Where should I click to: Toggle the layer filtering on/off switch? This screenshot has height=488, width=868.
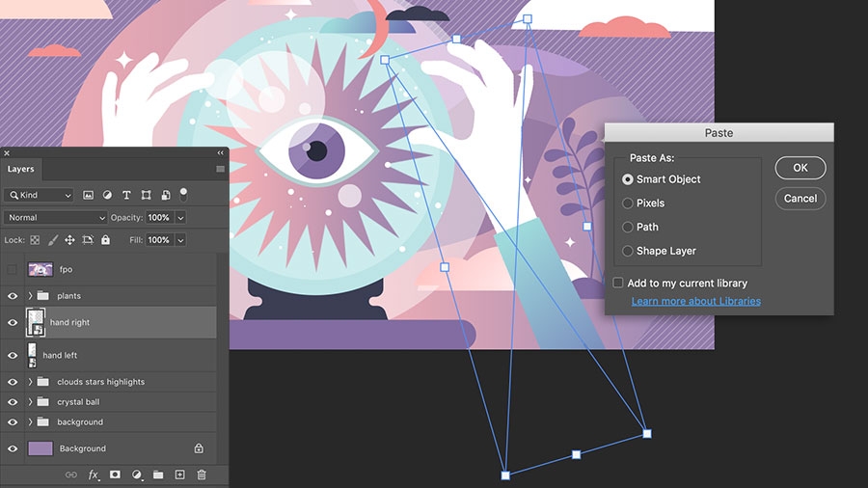coord(183,195)
